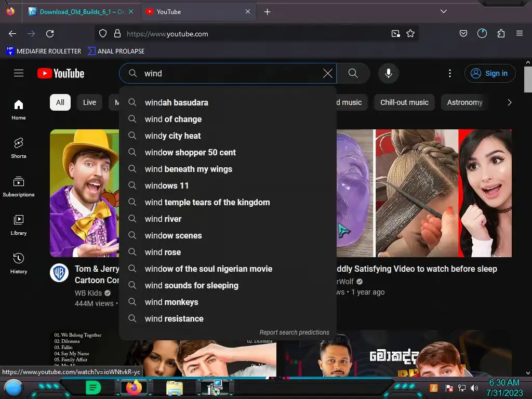Open the Tom & Jerry video thumbnail
This screenshot has width=532, height=399.
pos(85,193)
